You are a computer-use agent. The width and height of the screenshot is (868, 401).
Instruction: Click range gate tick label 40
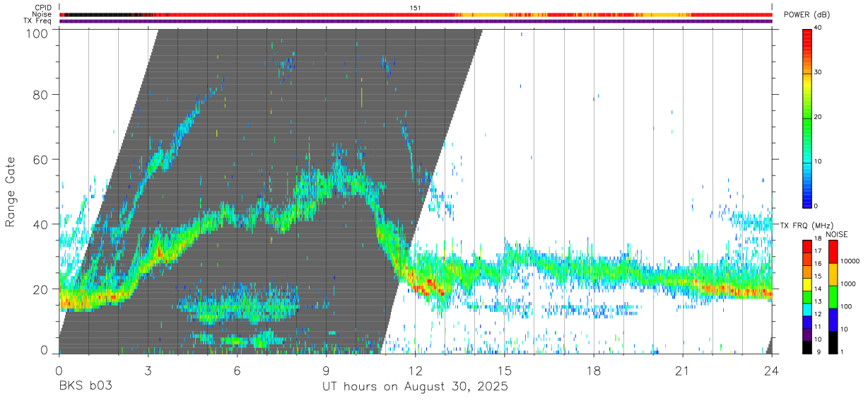pyautogui.click(x=41, y=224)
